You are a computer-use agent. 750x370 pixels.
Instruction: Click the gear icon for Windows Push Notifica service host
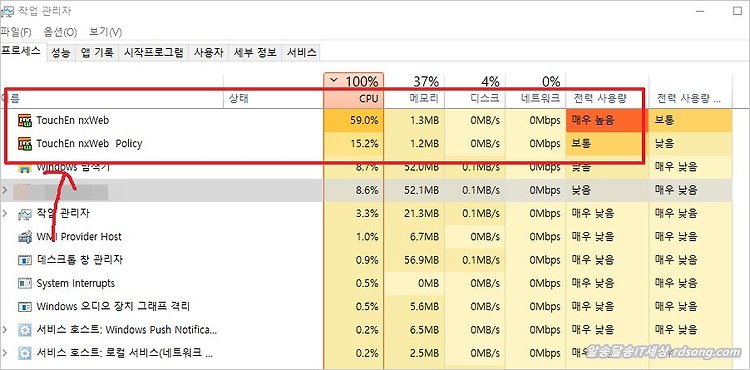pyautogui.click(x=24, y=330)
